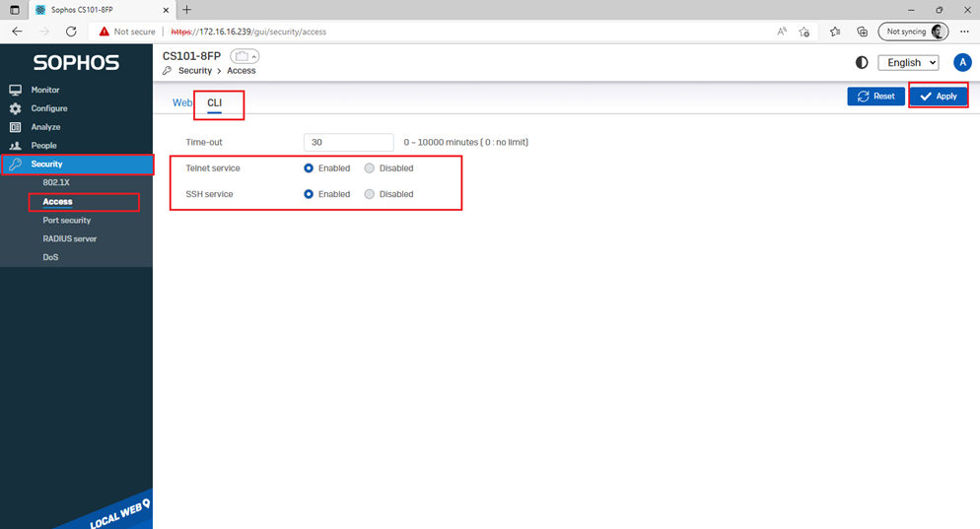Click the browser back arrow
This screenshot has height=529, width=980.
(18, 32)
